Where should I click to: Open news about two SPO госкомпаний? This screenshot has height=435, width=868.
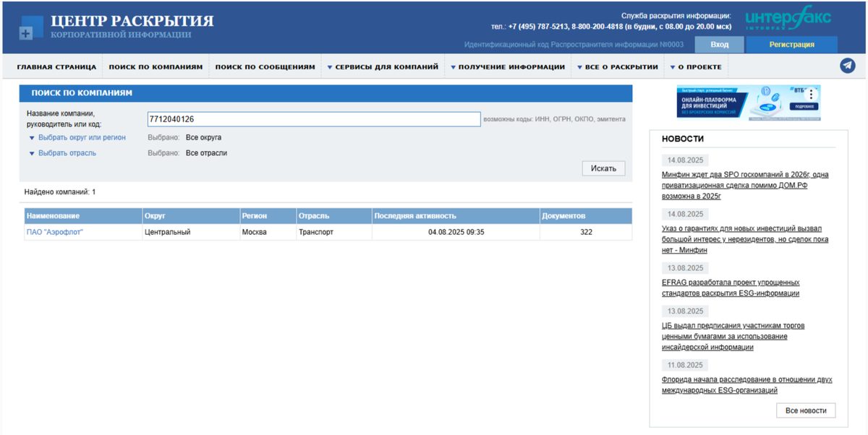[x=745, y=185]
